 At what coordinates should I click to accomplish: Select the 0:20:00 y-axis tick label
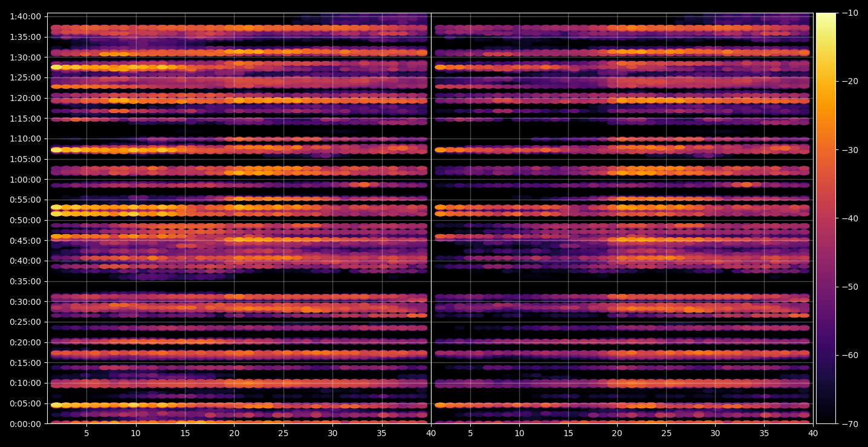tap(25, 342)
